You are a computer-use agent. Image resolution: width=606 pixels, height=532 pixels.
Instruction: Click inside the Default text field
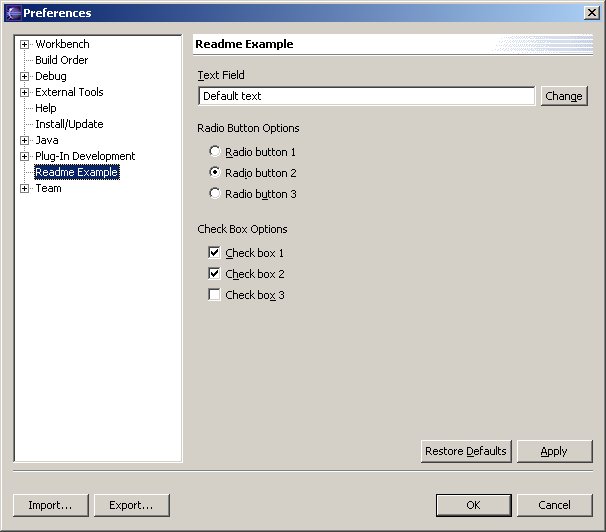click(366, 96)
